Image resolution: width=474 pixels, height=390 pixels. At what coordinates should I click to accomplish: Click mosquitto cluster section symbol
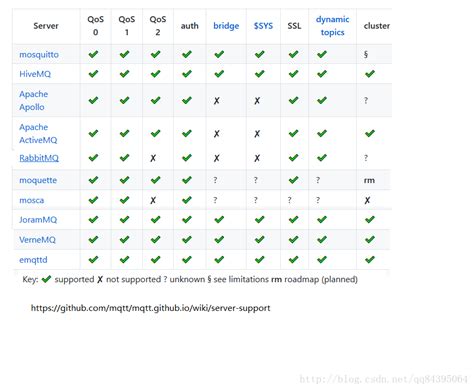366,54
